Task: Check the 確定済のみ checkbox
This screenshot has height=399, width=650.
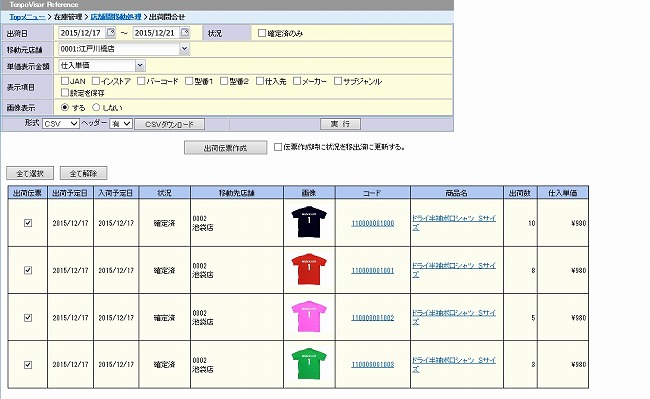Action: coord(262,33)
